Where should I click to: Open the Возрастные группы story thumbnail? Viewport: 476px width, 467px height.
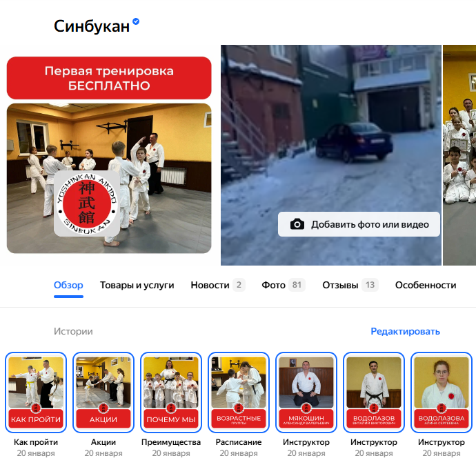[x=239, y=393]
